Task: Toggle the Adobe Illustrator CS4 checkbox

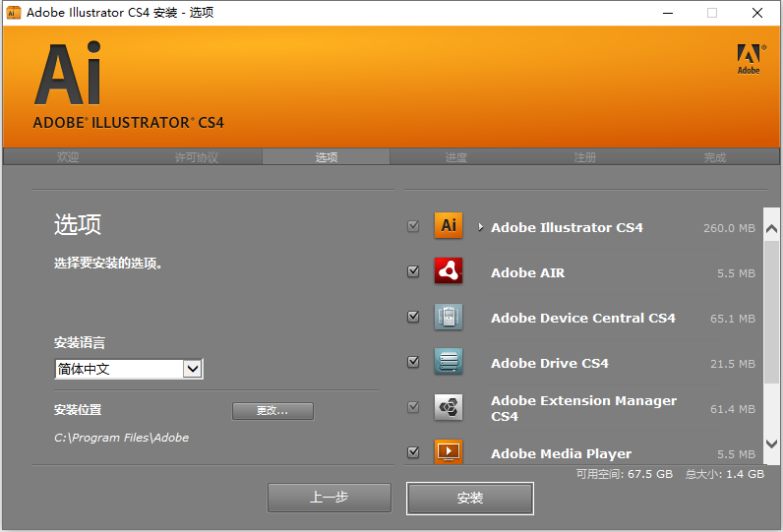Action: (x=413, y=226)
